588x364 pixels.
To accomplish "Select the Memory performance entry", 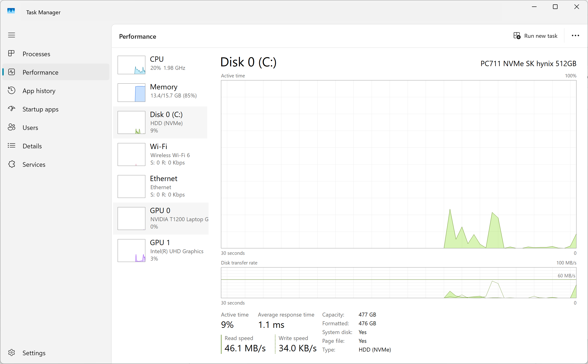I will click(x=160, y=92).
